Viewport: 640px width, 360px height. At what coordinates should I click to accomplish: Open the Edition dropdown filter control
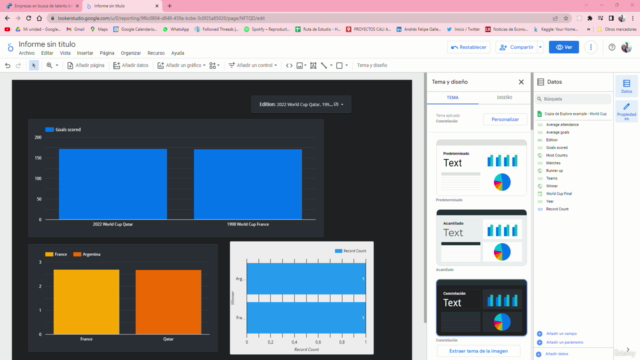[x=301, y=104]
